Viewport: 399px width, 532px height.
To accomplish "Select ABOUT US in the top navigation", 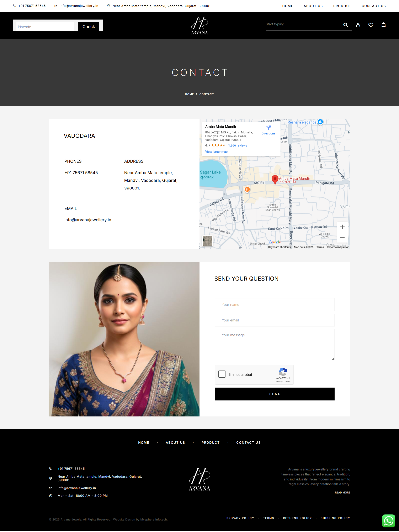I will coord(313,6).
